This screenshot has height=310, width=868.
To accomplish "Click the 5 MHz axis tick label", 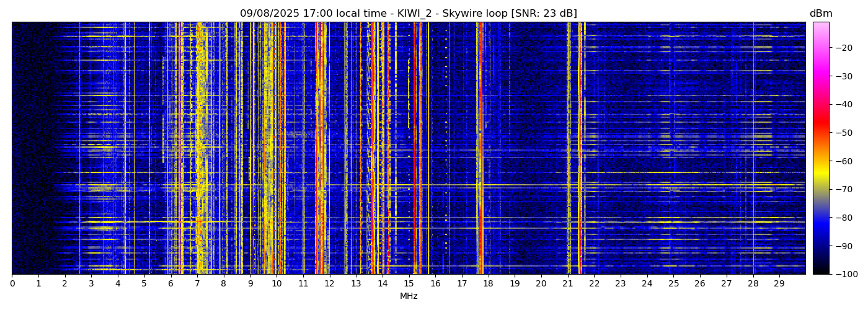I will tap(144, 283).
